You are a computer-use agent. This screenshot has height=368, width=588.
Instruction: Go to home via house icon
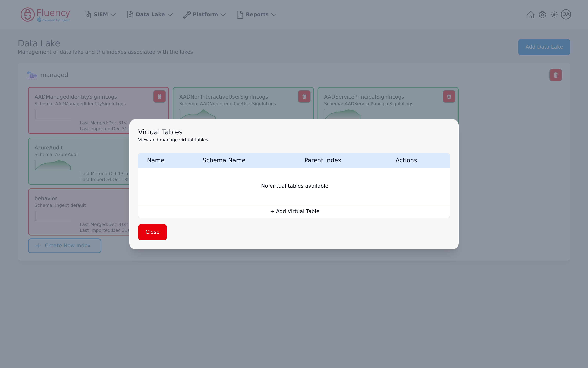(x=530, y=15)
